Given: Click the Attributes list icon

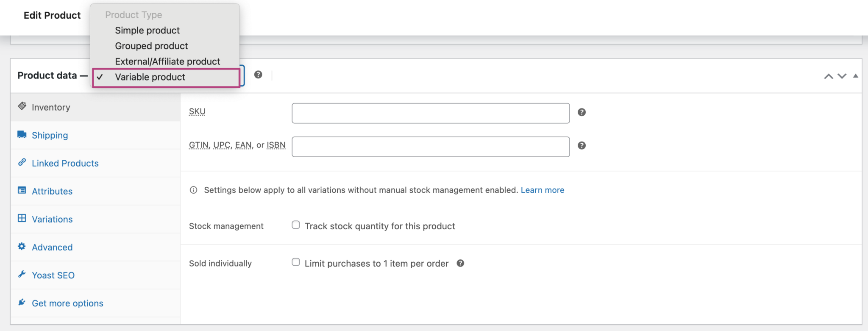Looking at the screenshot, I should pyautogui.click(x=22, y=190).
